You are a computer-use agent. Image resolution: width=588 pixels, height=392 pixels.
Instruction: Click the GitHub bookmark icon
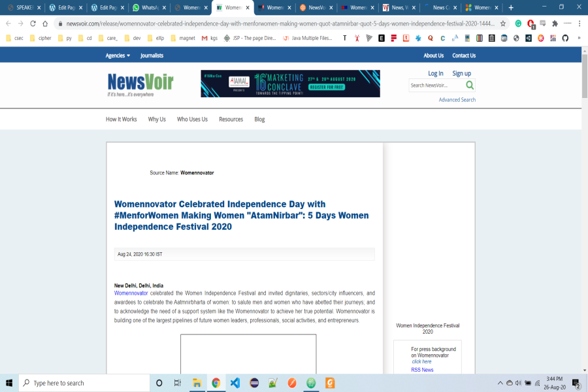[x=565, y=38]
